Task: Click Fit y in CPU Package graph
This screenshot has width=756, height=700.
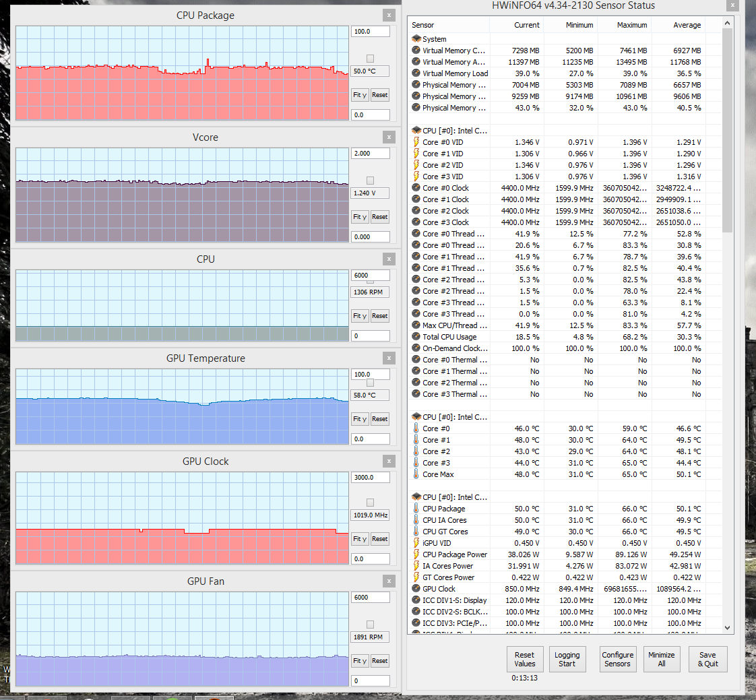Action: [x=360, y=95]
